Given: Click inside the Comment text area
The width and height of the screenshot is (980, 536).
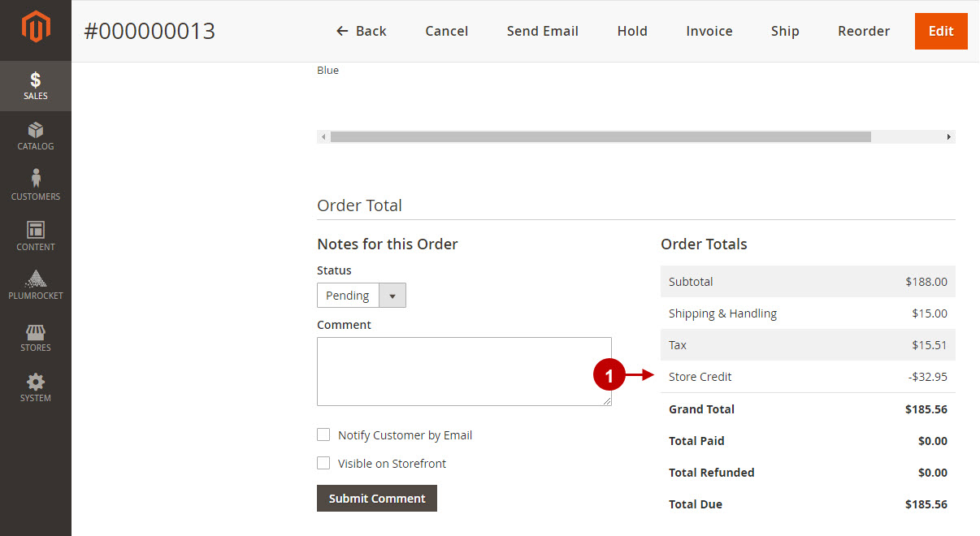Looking at the screenshot, I should click(x=464, y=371).
